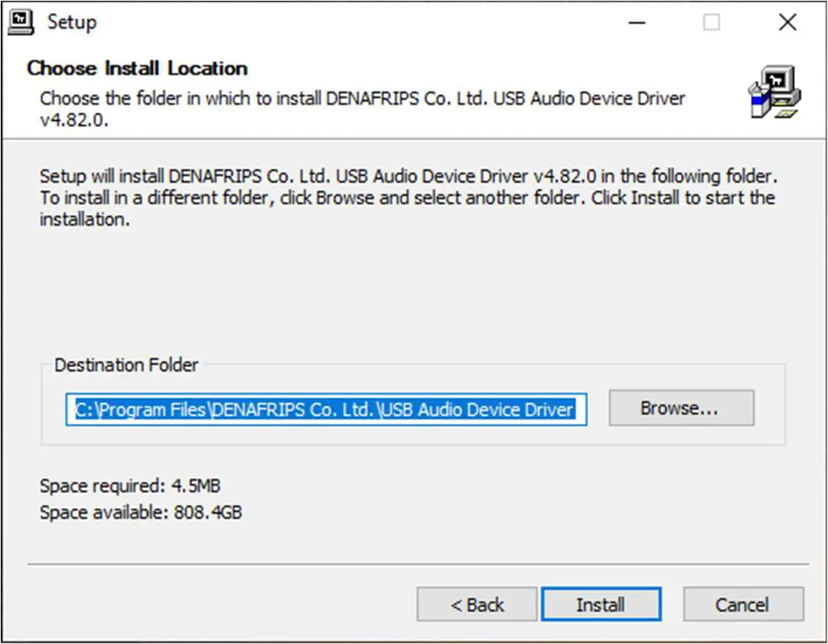The height and width of the screenshot is (644, 828).
Task: Close the Setup dialog with the X
Action: point(787,22)
